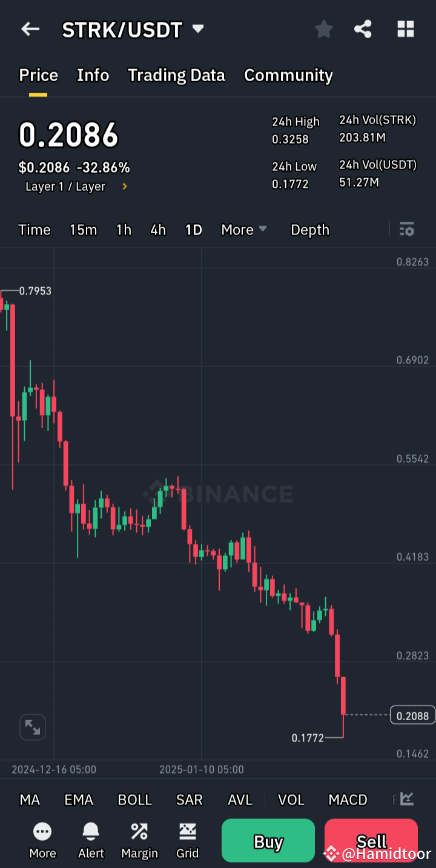Tap the back arrow

tap(30, 28)
